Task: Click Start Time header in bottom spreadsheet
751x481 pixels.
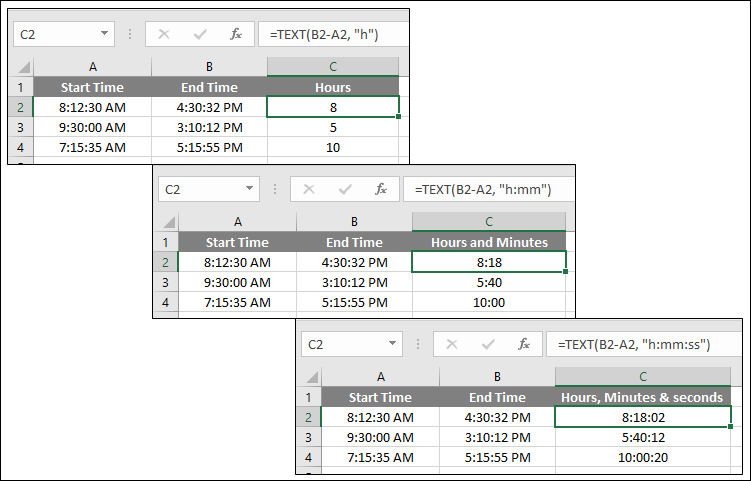Action: (x=381, y=397)
